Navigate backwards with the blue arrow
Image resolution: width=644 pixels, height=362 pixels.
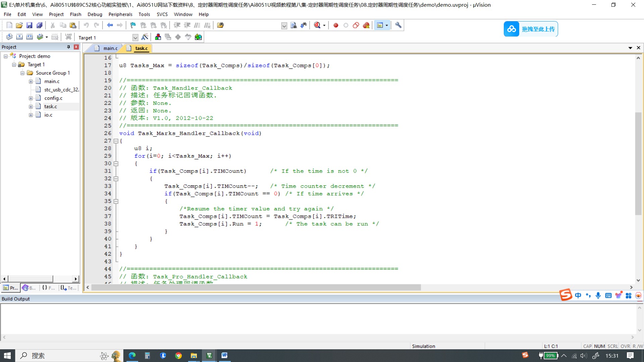point(110,25)
